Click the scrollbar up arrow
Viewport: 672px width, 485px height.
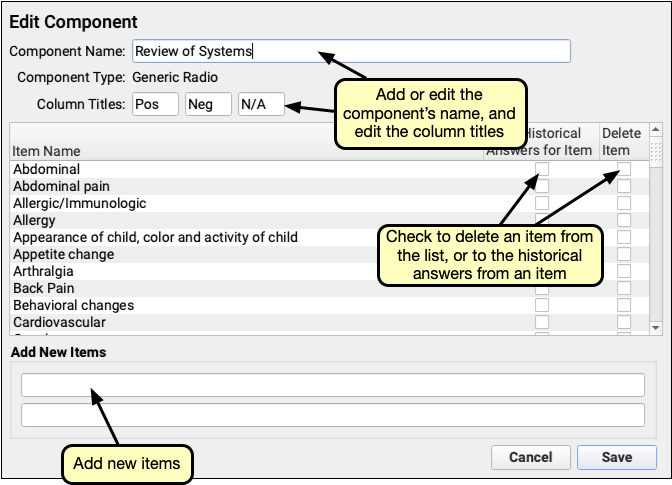pos(655,130)
